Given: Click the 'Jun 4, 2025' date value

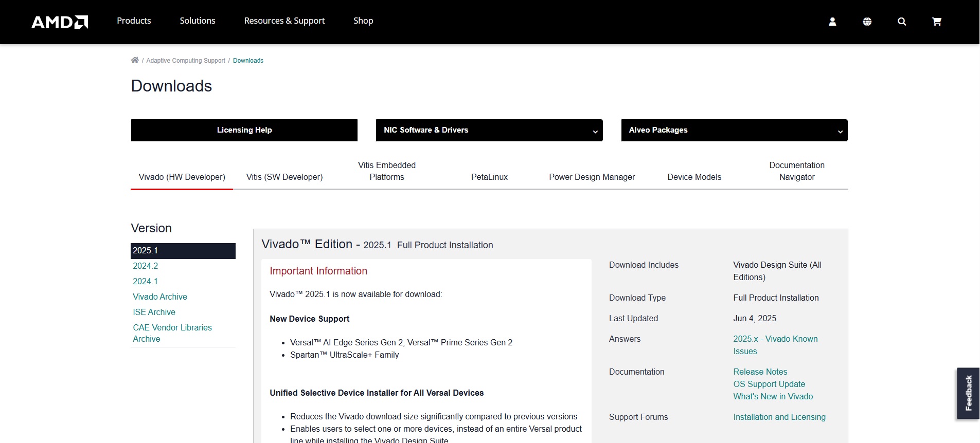Looking at the screenshot, I should [755, 318].
